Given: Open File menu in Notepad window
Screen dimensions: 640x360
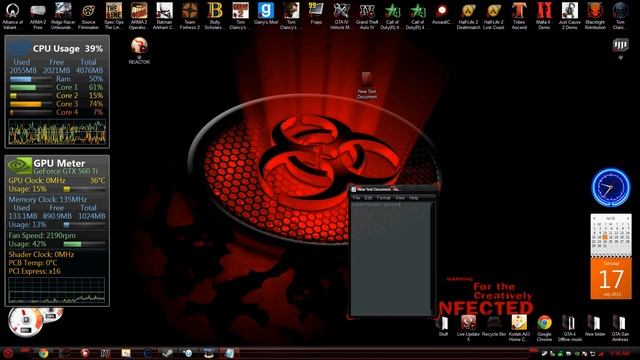Looking at the screenshot, I should (x=356, y=198).
